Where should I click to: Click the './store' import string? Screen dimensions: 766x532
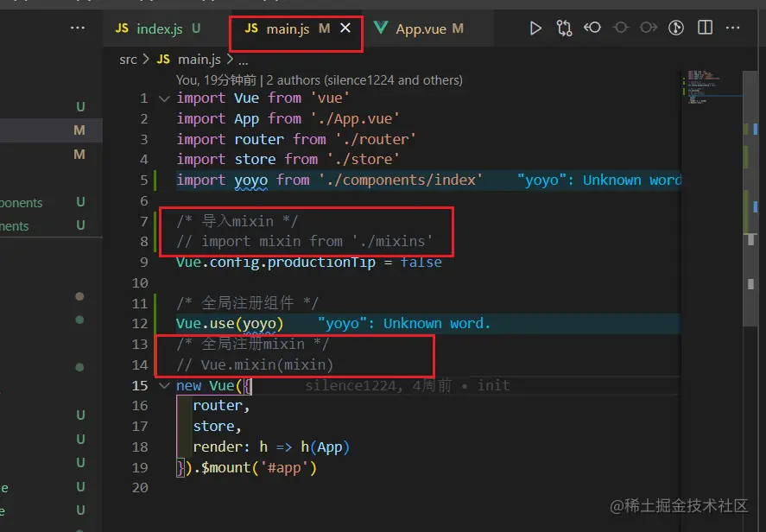pos(363,160)
